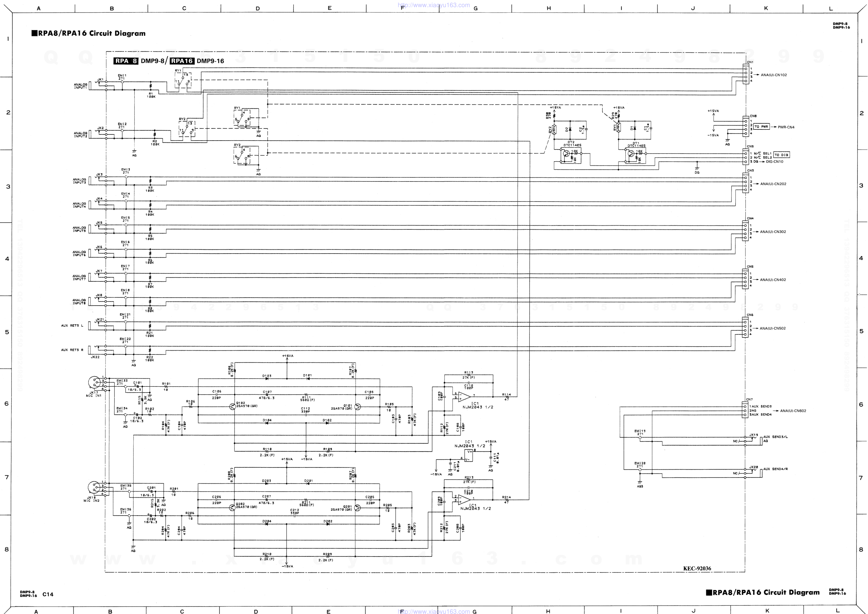868x614 pixels.
Task: Click the AUX RET3 L label
Action: 72,325
